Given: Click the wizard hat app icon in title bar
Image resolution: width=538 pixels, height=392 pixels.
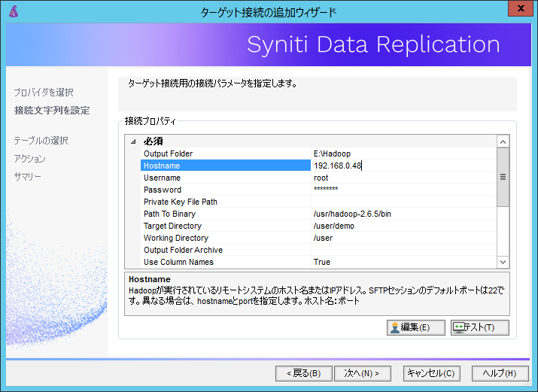Looking at the screenshot, I should coord(14,11).
